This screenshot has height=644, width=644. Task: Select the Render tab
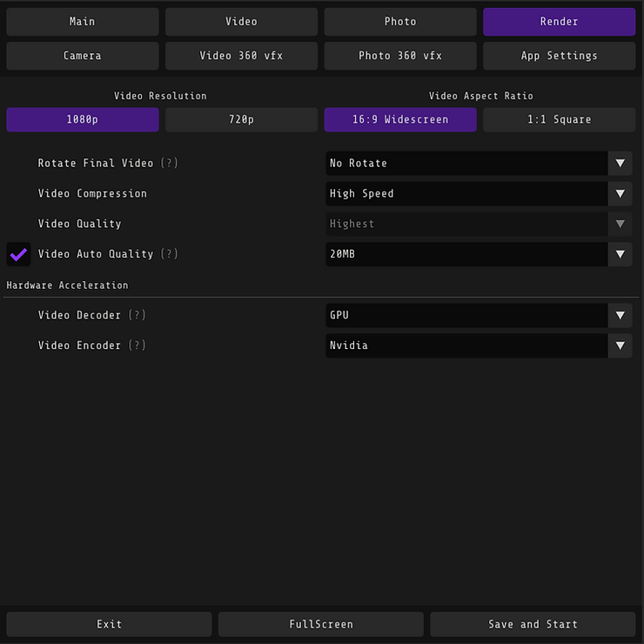click(559, 22)
